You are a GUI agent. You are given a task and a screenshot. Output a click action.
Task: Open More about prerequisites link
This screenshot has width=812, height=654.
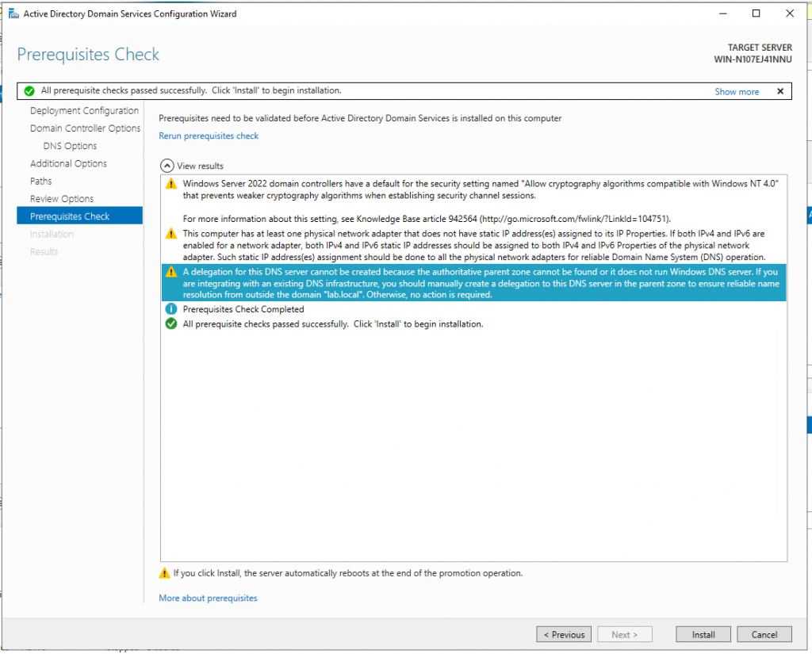point(208,598)
